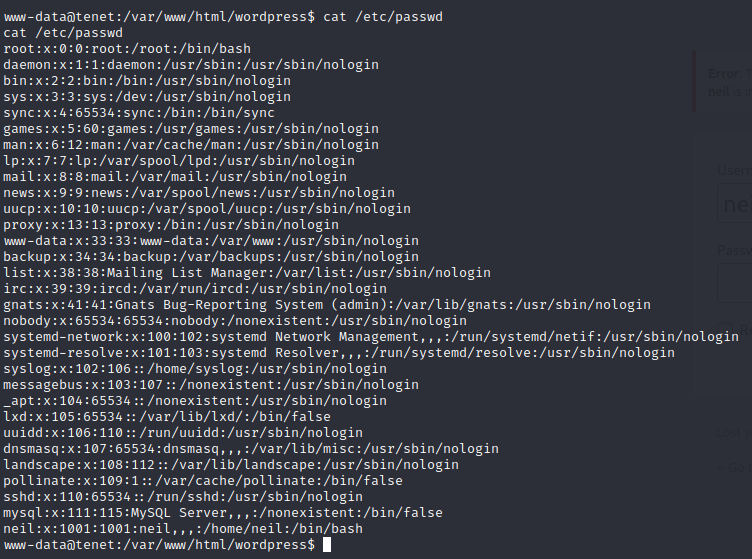This screenshot has width=752, height=559.
Task: Click the dnsmasq:x:107:65534 entry line
Action: (x=251, y=449)
